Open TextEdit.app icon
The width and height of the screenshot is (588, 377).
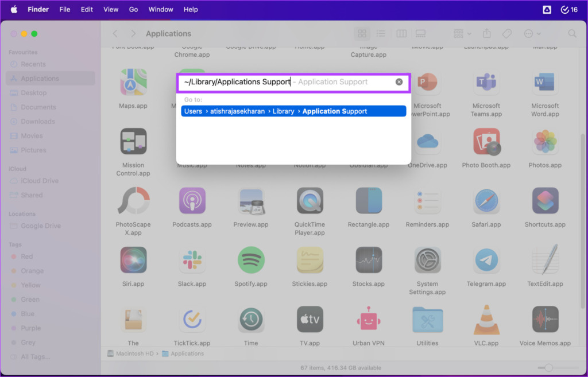pyautogui.click(x=546, y=260)
